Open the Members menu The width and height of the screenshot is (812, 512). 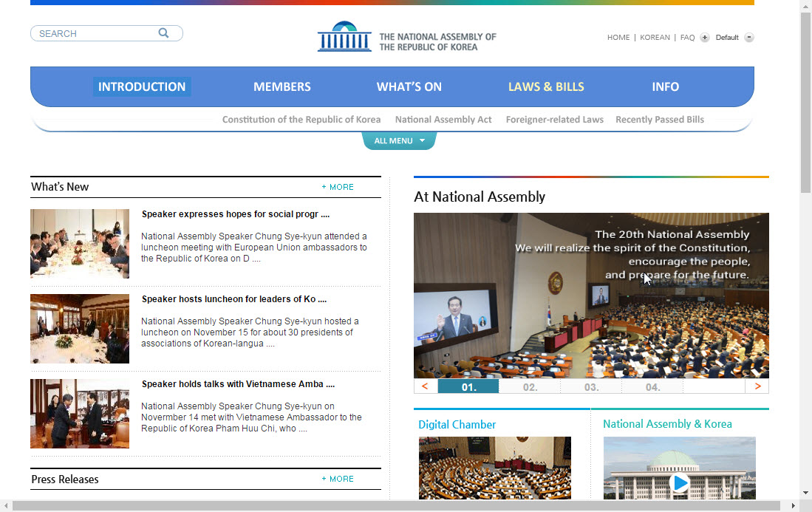[x=282, y=86]
